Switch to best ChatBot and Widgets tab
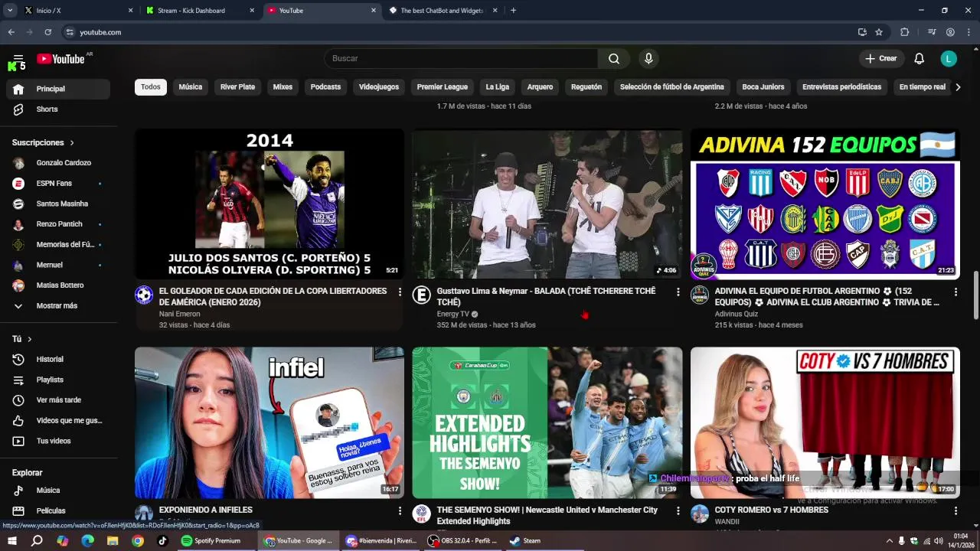Viewport: 980px width, 551px height. [x=443, y=11]
